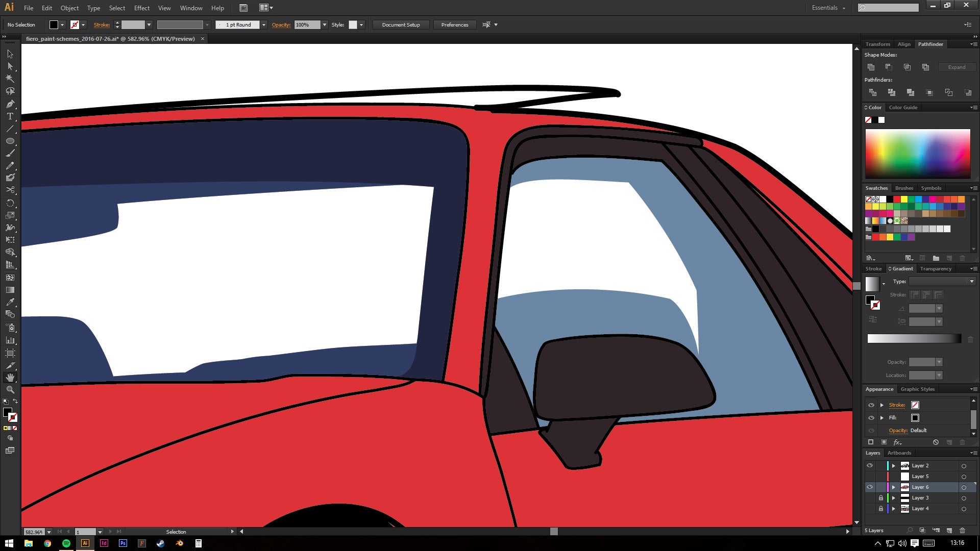
Task: Unlock Layer 4 lock icon
Action: pyautogui.click(x=880, y=509)
